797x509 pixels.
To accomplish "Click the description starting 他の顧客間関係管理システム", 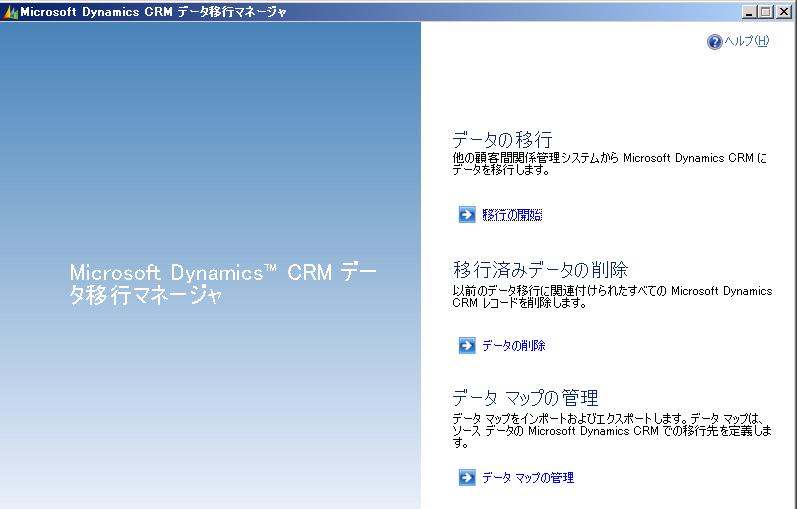I will [x=610, y=164].
